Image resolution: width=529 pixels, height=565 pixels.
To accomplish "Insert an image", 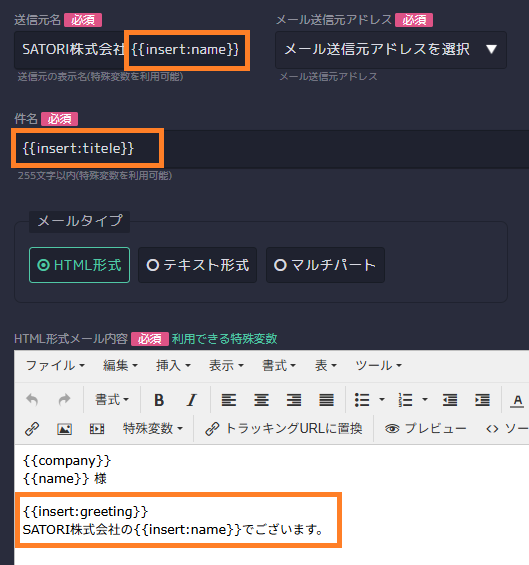I will (64, 429).
